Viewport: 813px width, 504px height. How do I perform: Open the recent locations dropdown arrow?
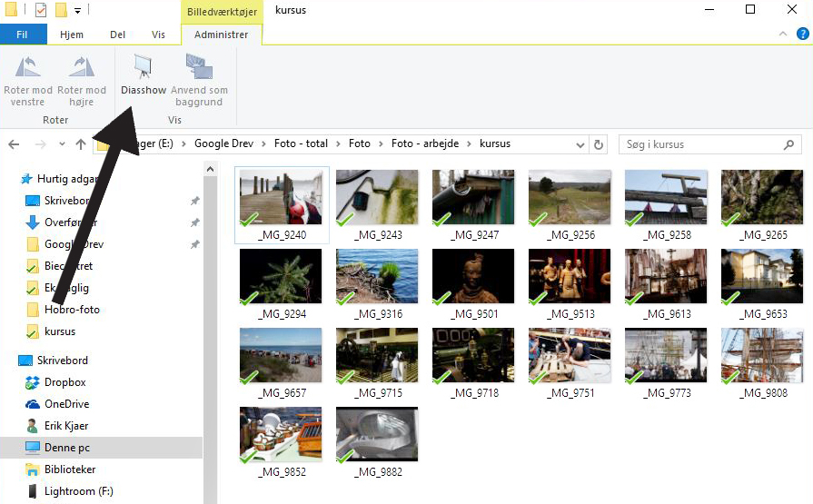click(x=62, y=144)
